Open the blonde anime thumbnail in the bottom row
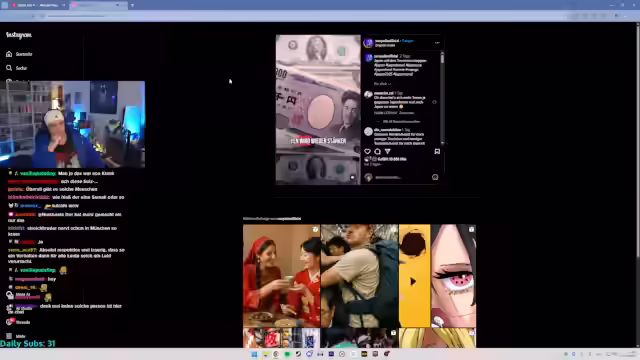Image resolution: width=640 pixels, height=360 pixels. point(437,338)
